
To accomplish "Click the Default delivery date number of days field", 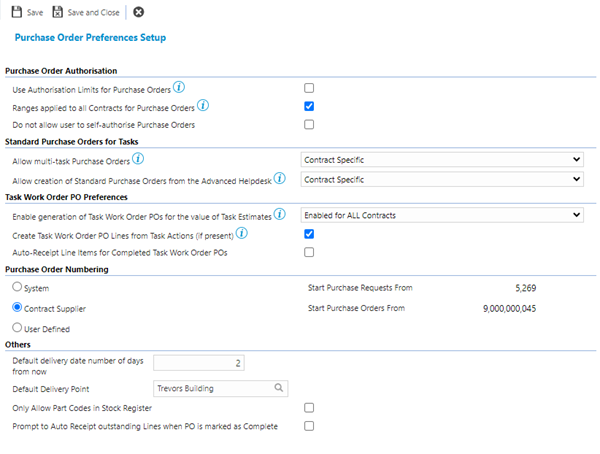I will [198, 363].
